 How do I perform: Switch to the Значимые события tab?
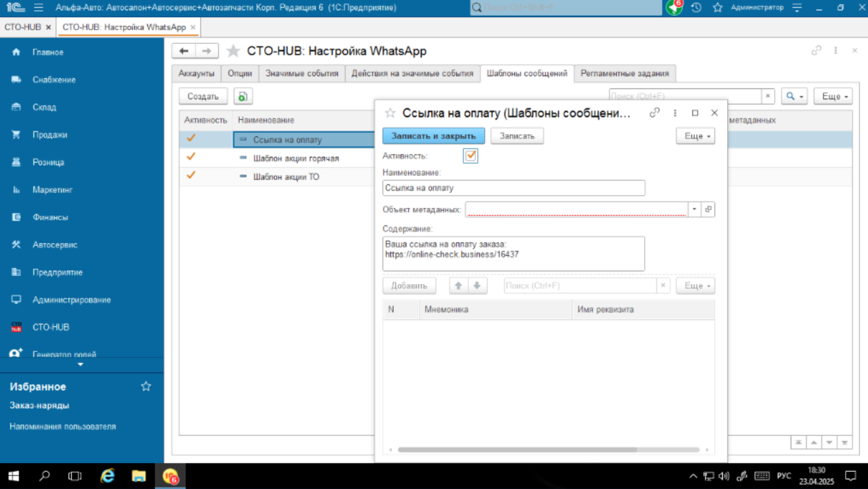(x=302, y=73)
